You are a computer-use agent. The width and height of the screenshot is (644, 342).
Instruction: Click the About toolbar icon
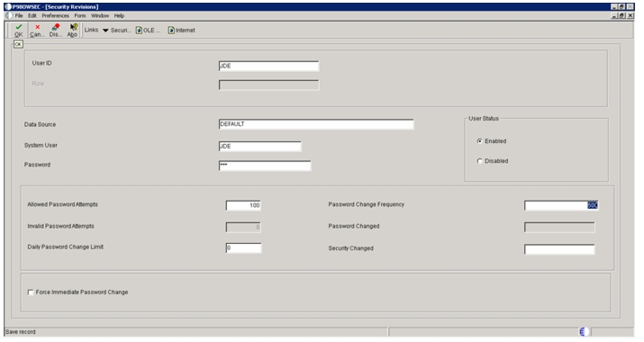[x=74, y=27]
